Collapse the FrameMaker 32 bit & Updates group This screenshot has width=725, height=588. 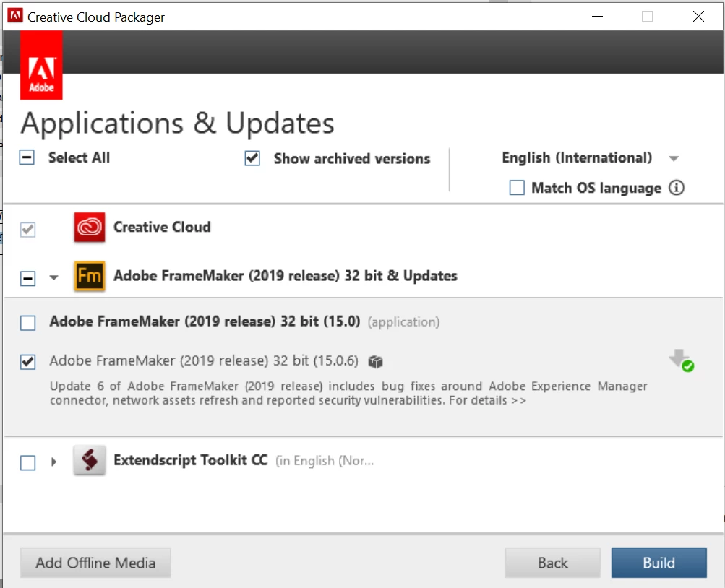[53, 277]
